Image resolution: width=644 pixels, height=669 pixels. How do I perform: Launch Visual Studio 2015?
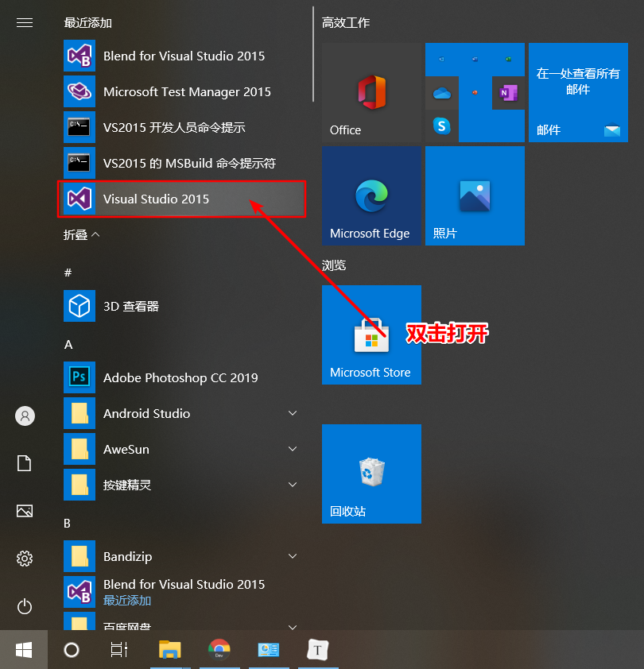182,199
